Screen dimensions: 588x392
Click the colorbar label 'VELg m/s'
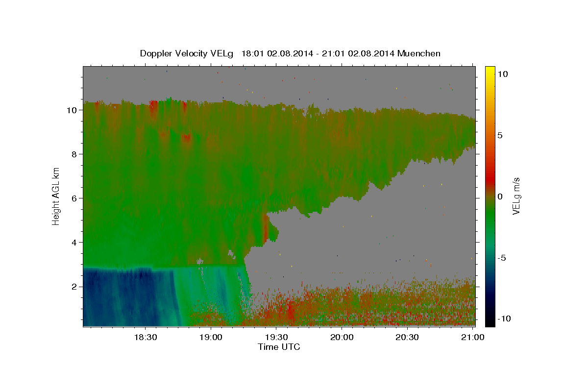pyautogui.click(x=515, y=196)
